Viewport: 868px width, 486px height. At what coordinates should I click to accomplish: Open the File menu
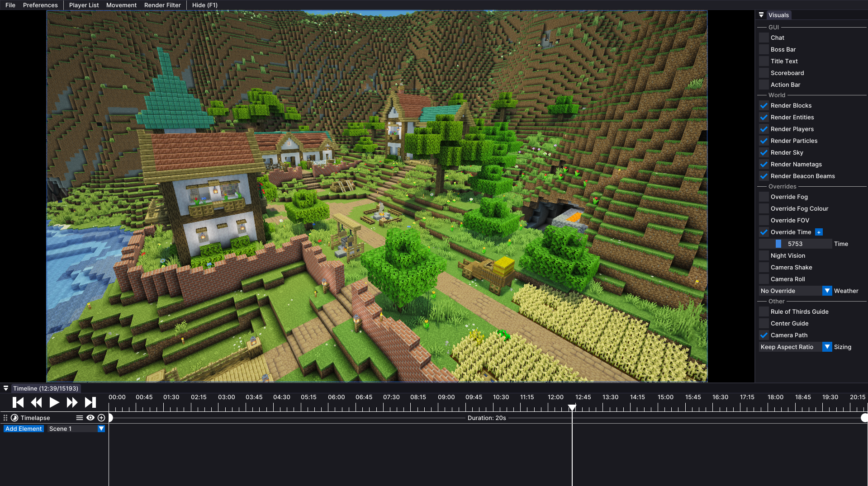(x=10, y=5)
